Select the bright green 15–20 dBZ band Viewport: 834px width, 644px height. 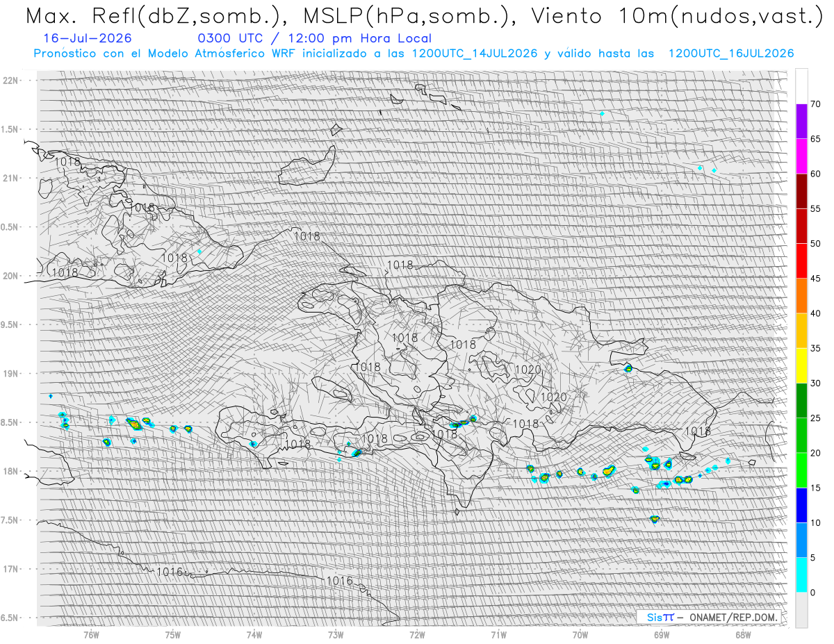[801, 470]
